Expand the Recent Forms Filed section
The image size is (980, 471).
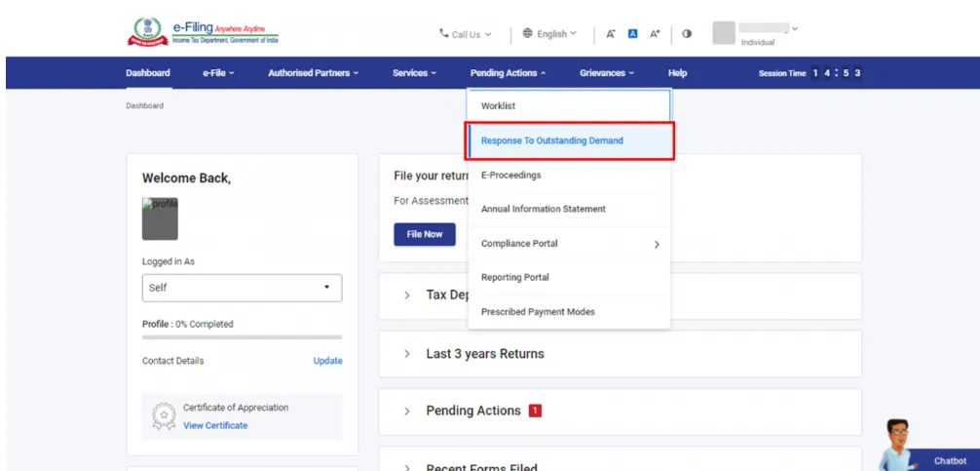[407, 467]
